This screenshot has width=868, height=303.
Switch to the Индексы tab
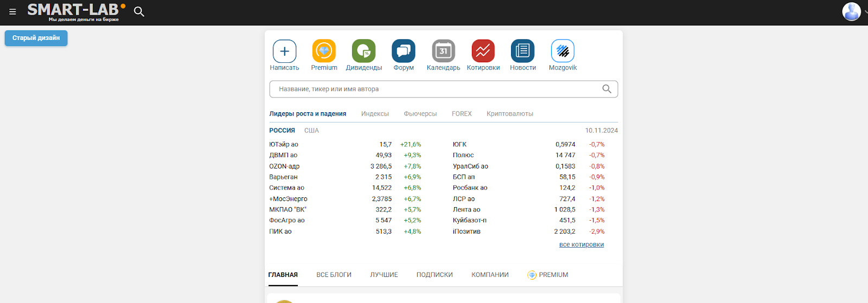click(375, 114)
